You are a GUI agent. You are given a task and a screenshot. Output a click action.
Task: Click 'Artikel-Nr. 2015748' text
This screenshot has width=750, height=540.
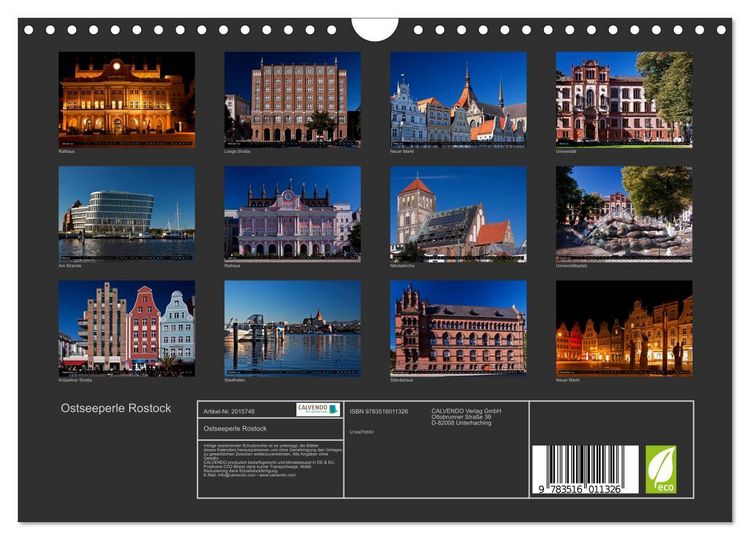click(x=229, y=411)
